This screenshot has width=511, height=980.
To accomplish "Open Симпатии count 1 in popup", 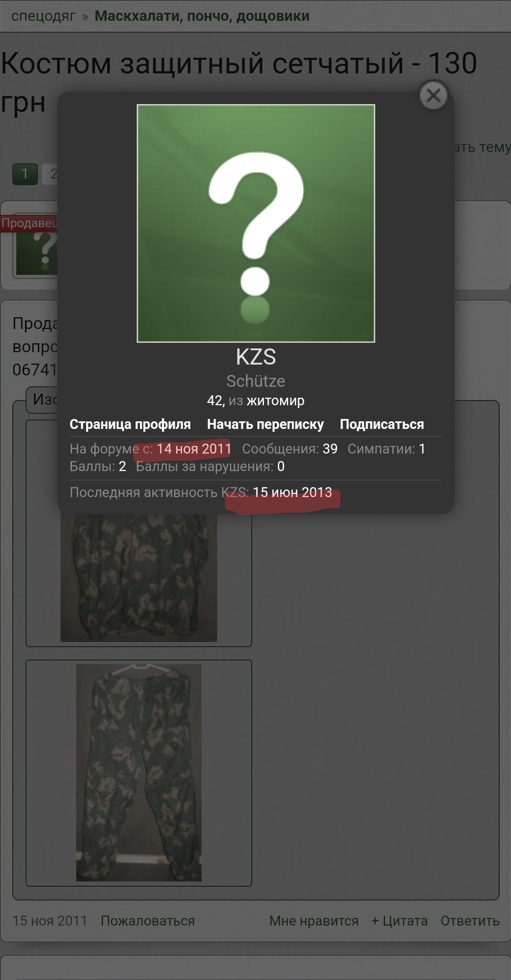I will pos(422,449).
